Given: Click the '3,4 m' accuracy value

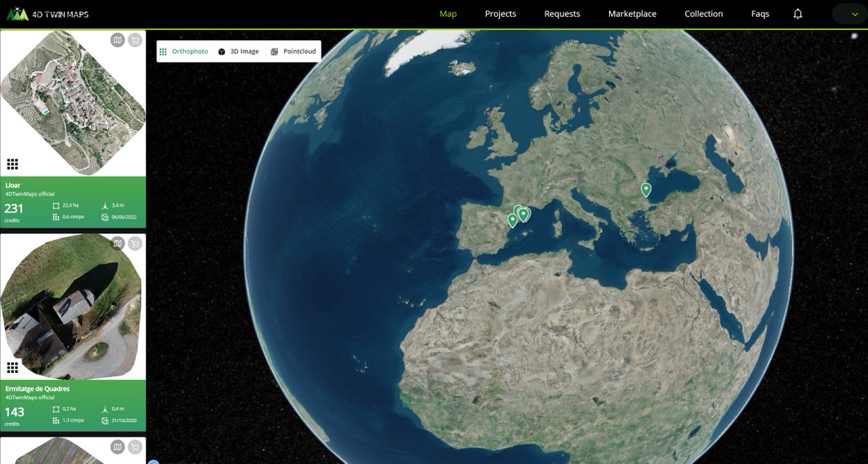Looking at the screenshot, I should pos(118,206).
